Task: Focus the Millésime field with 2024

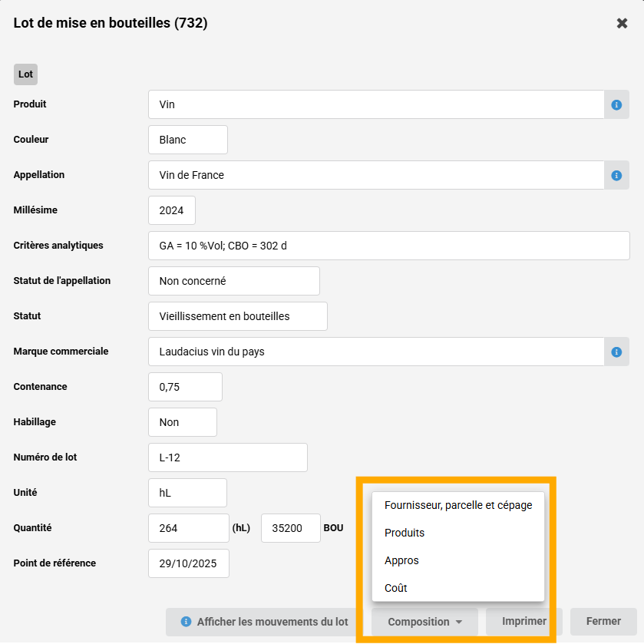Action: (x=172, y=210)
